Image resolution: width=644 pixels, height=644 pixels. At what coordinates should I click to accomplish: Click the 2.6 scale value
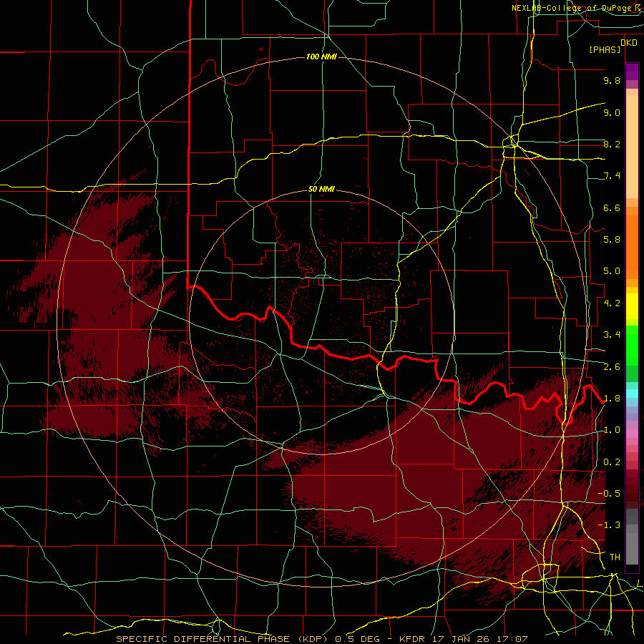[612, 367]
